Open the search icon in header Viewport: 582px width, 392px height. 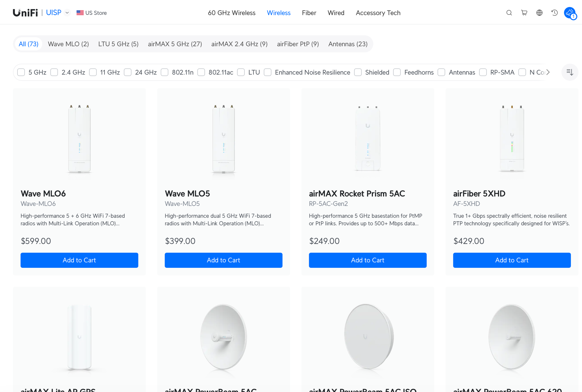(509, 13)
